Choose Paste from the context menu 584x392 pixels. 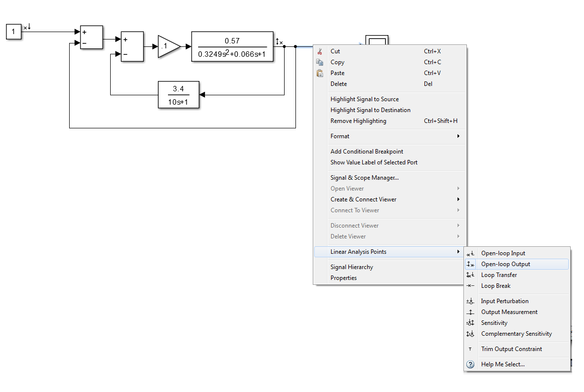click(x=390, y=73)
